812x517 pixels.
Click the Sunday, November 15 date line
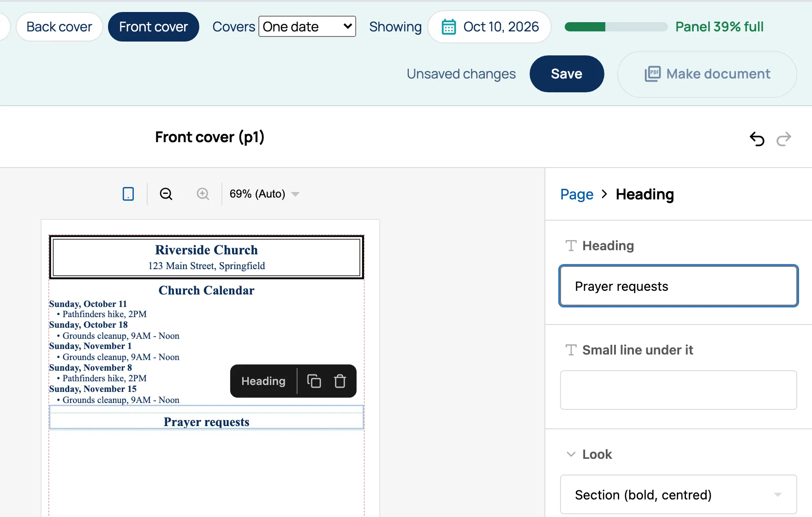tap(93, 389)
